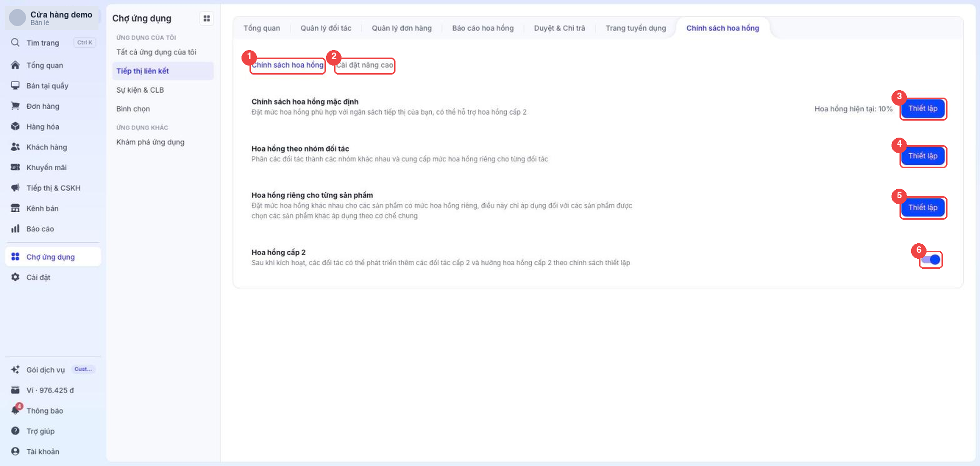Screen dimensions: 980x466
Task: Select the Duyệt & Chi trả tab
Action: 559,28
